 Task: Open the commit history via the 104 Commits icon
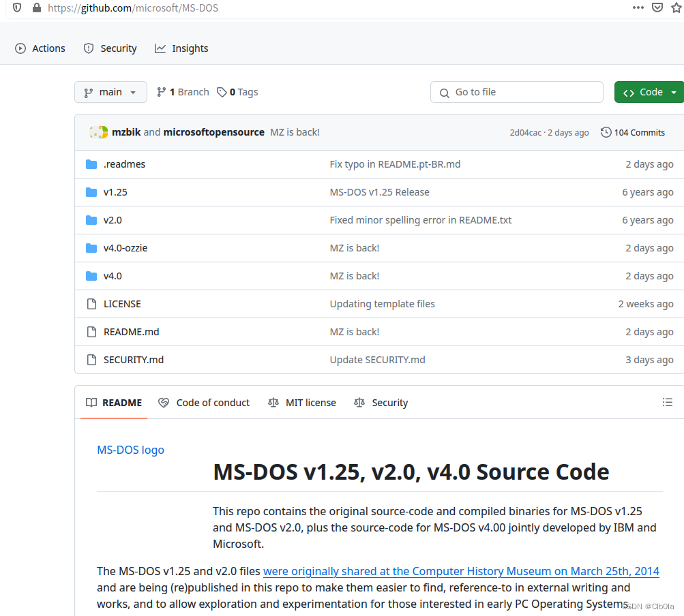pos(606,132)
